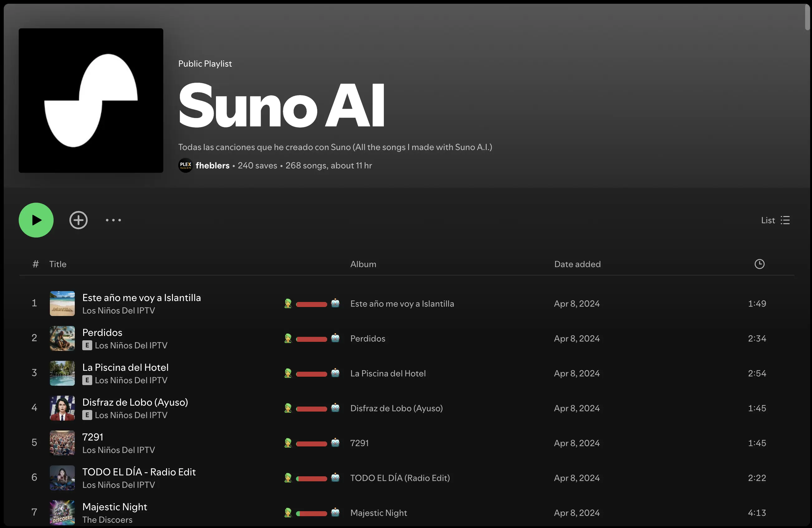The width and height of the screenshot is (812, 528).
Task: Click the human emoji icon on 7291 row
Action: [x=288, y=443]
